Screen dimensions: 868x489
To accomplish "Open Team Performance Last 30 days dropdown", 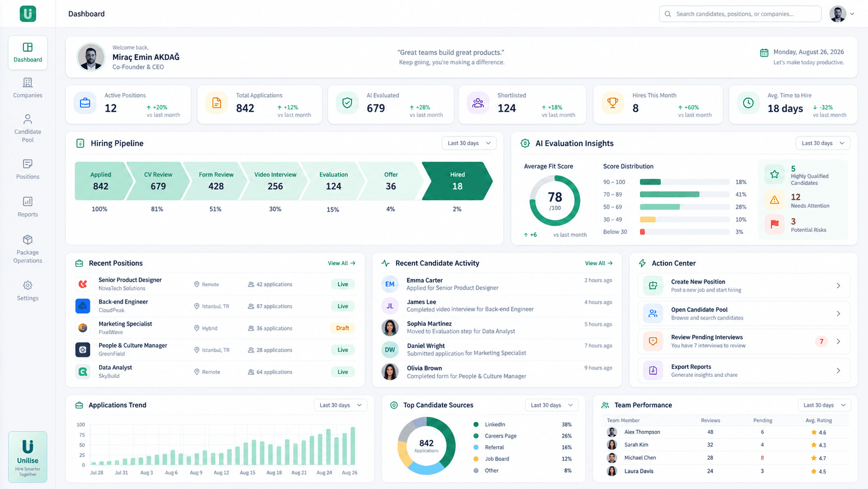I will [x=824, y=405].
